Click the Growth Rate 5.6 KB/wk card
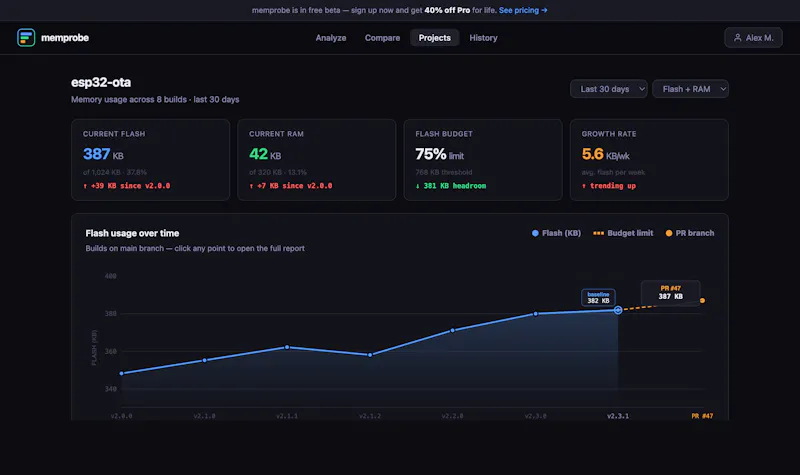 click(649, 160)
